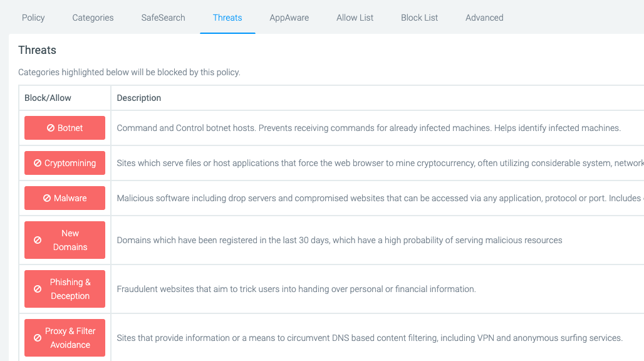Select the Cryptomining description text
Image resolution: width=644 pixels, height=361 pixels.
(x=380, y=163)
